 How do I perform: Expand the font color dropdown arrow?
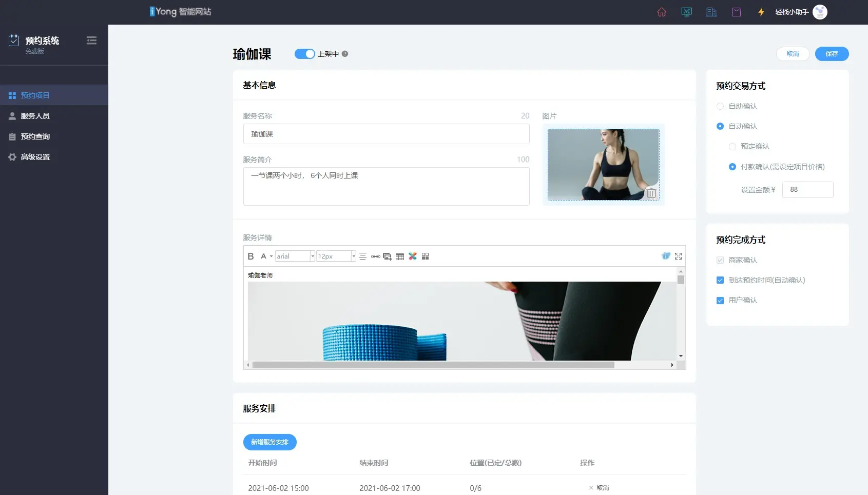pyautogui.click(x=271, y=256)
